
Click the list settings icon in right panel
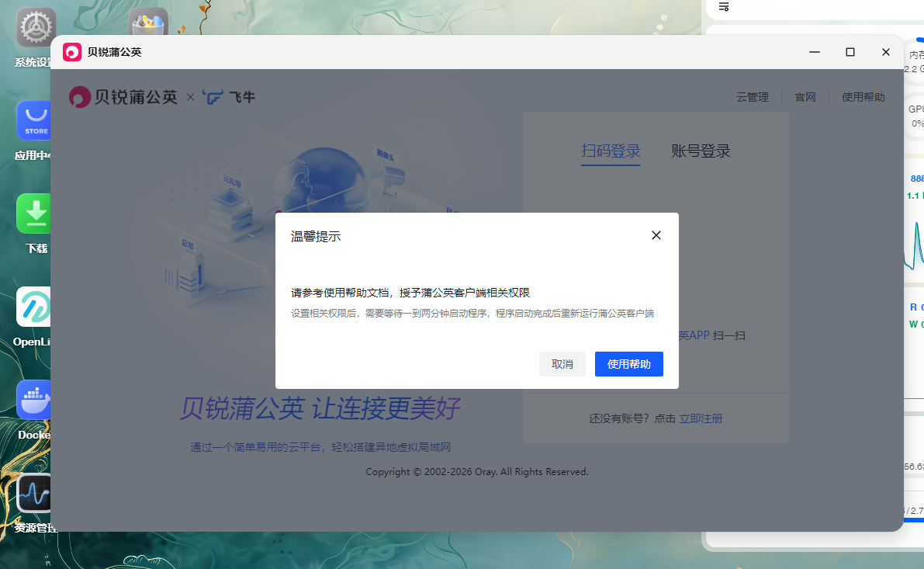[724, 6]
